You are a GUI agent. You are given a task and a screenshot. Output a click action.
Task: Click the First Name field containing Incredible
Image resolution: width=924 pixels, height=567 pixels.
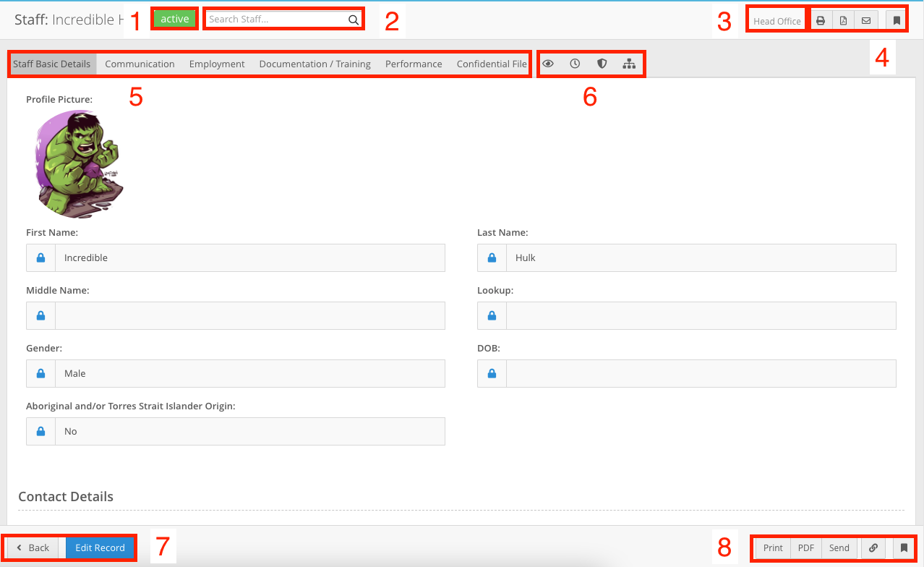point(250,257)
